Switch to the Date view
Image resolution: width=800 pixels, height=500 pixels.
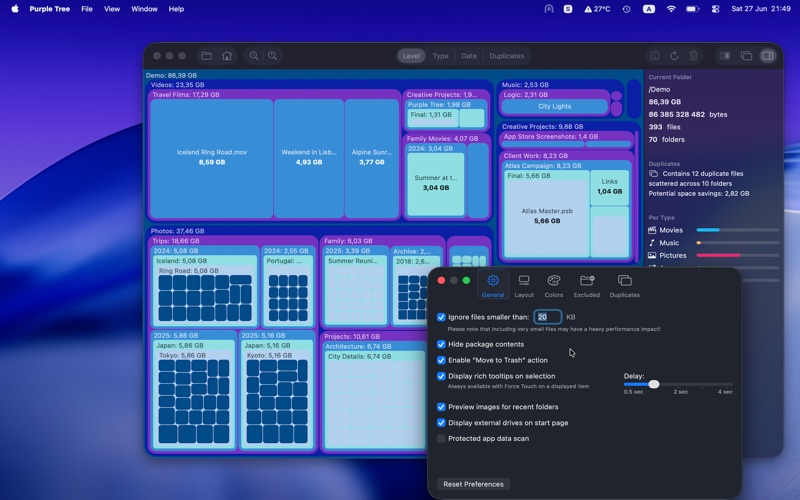tap(469, 56)
